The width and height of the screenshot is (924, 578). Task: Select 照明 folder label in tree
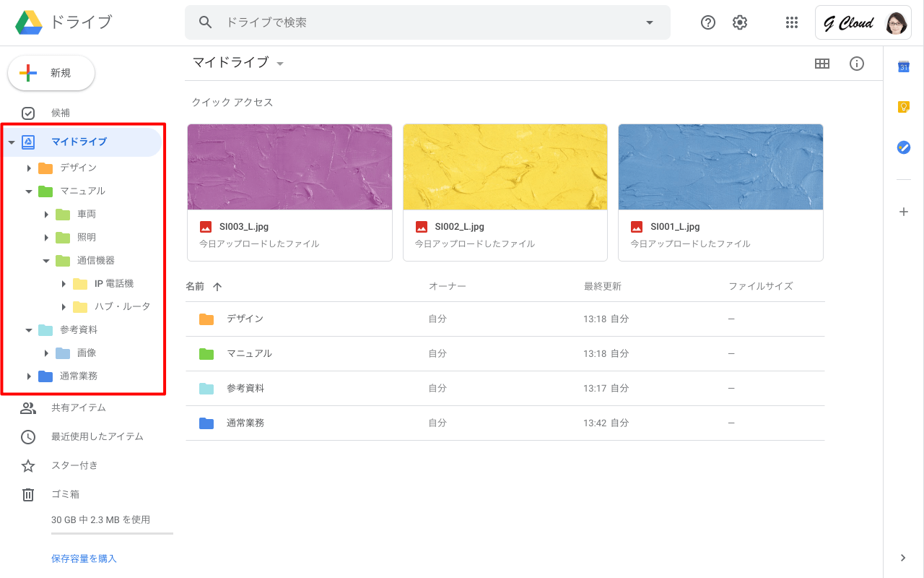87,237
